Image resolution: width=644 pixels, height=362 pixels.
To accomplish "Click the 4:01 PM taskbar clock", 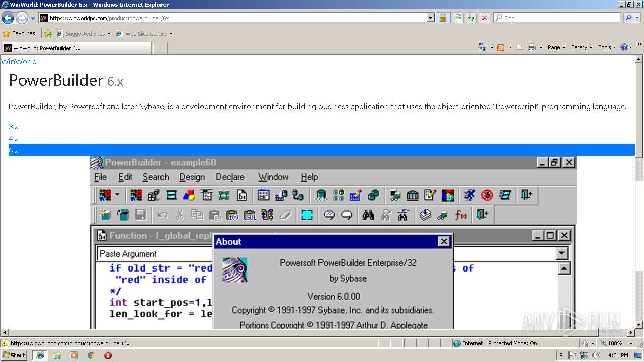I will 618,355.
